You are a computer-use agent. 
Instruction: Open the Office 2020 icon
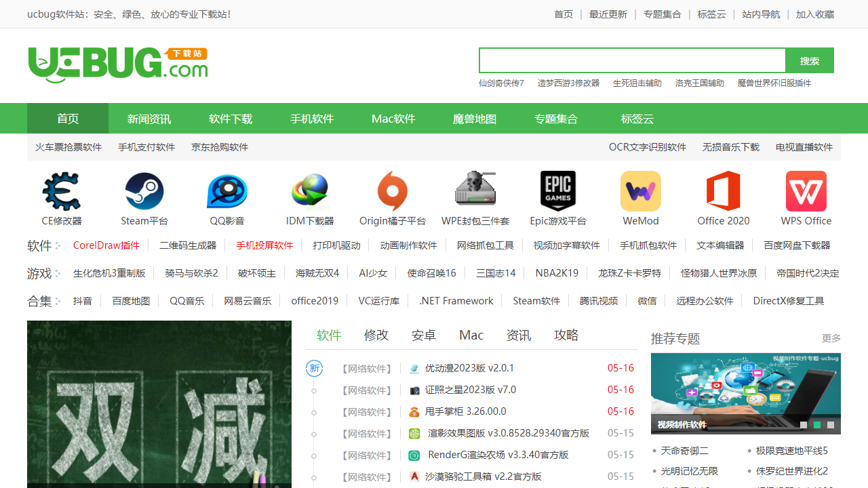pos(724,191)
